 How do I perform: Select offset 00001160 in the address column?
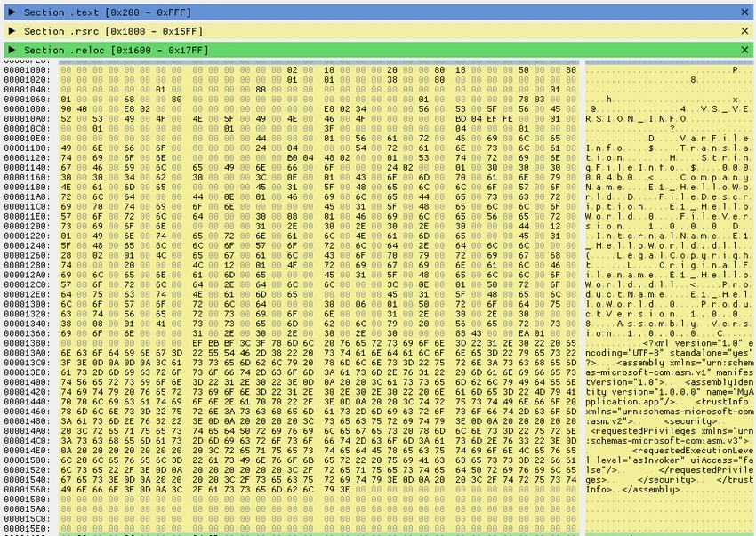point(27,178)
